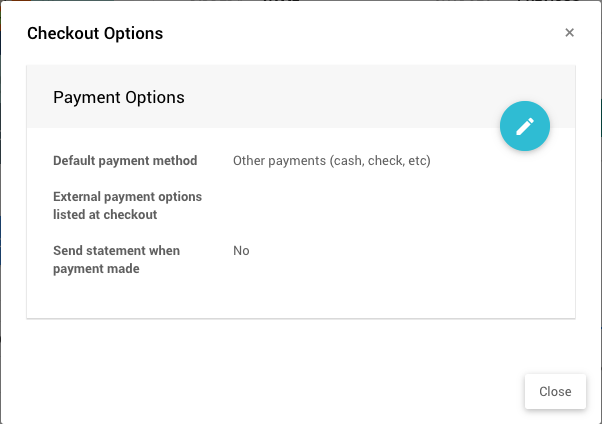
Task: Click the Send statement when payment label
Action: (116, 251)
